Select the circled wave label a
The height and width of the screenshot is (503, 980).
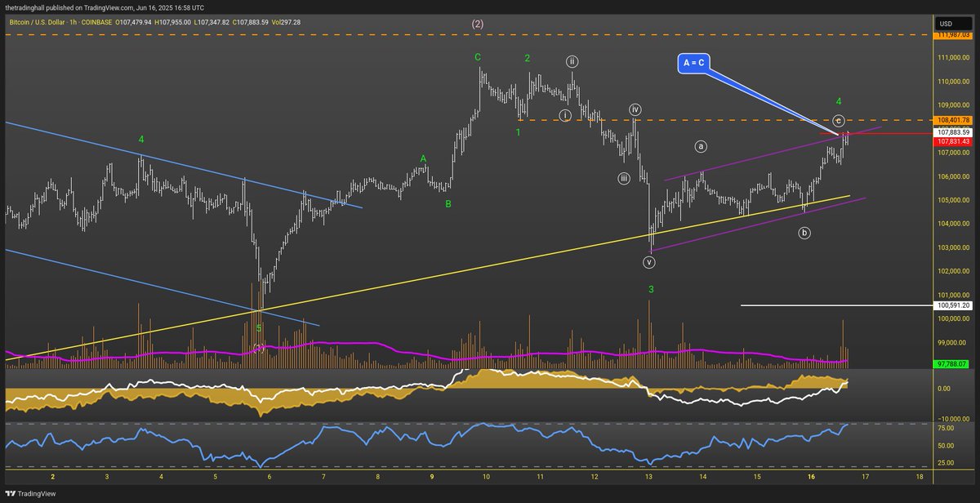[x=701, y=147]
